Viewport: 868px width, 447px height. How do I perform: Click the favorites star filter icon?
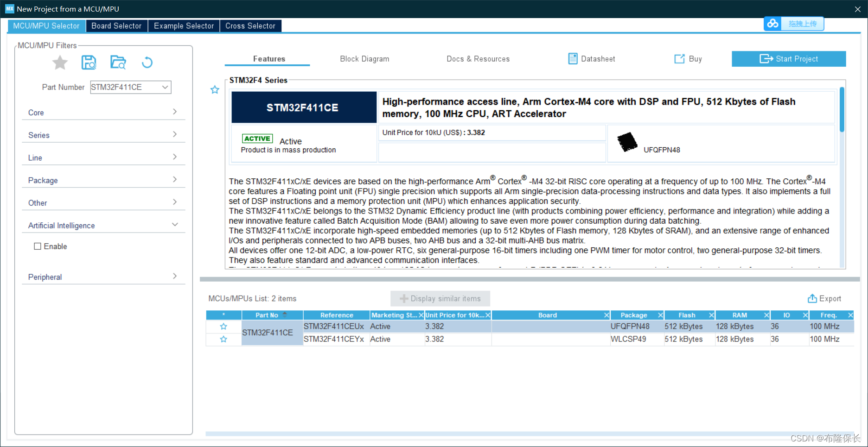point(60,63)
